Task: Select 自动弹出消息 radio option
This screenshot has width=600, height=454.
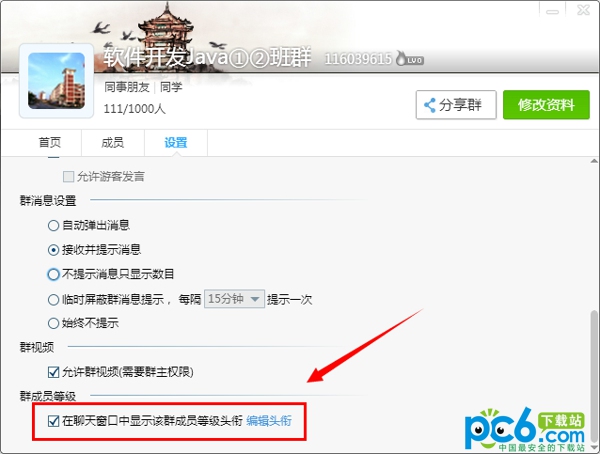Action: (53, 225)
